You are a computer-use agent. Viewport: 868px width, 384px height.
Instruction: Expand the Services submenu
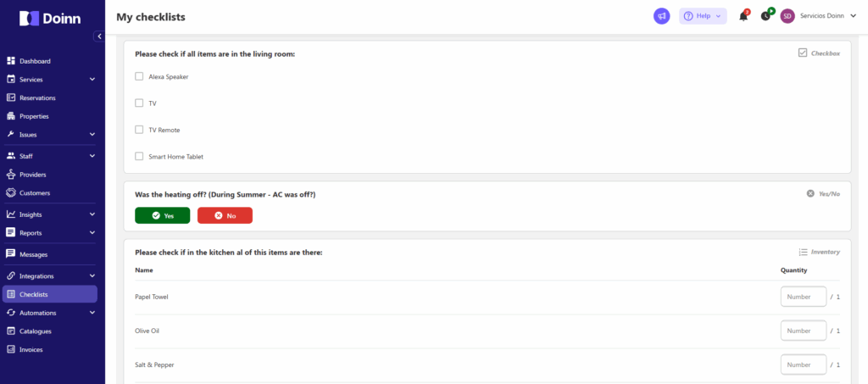(92, 80)
